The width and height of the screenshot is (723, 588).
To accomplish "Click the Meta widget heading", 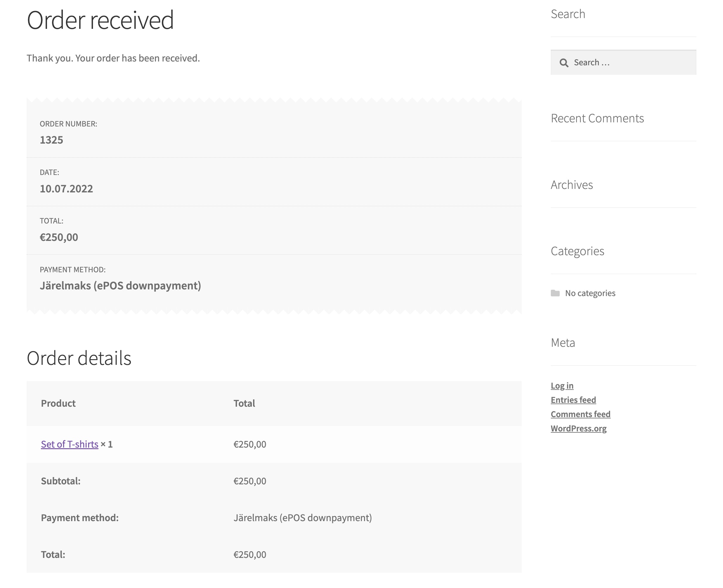I will coord(563,342).
